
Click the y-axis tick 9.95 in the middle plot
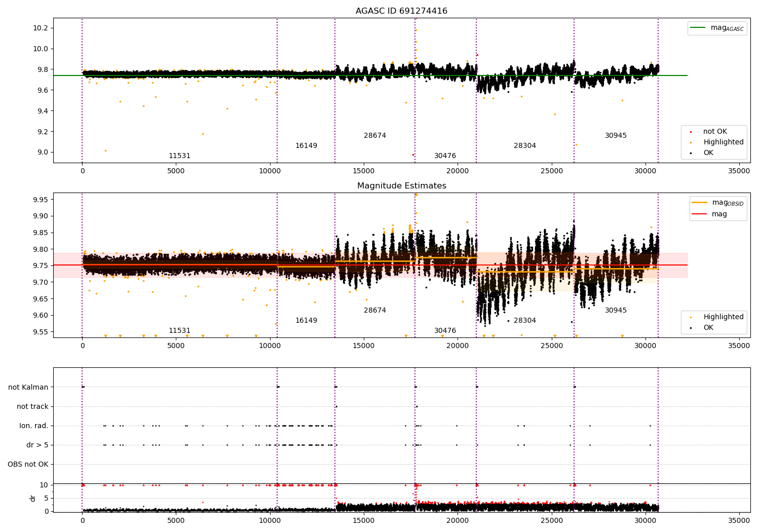pyautogui.click(x=41, y=200)
